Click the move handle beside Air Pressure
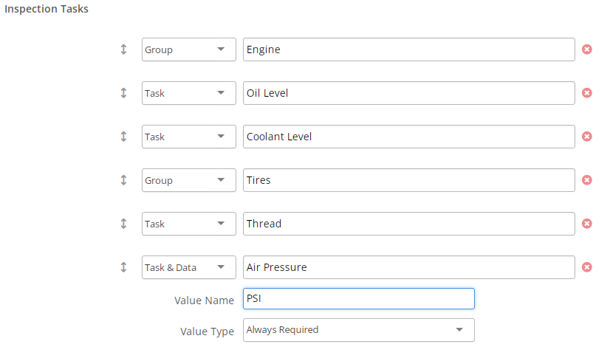This screenshot has height=364, width=610. (x=123, y=267)
